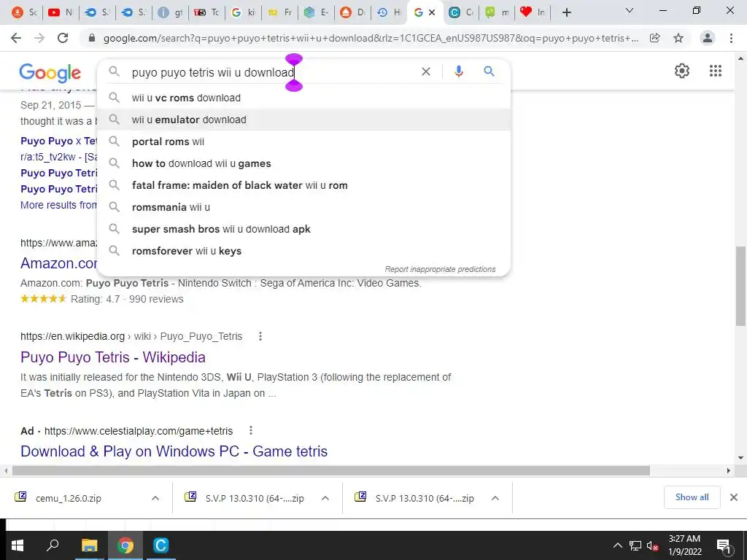The height and width of the screenshot is (560, 747).
Task: Switch to tab with info icon
Action: coord(169,12)
